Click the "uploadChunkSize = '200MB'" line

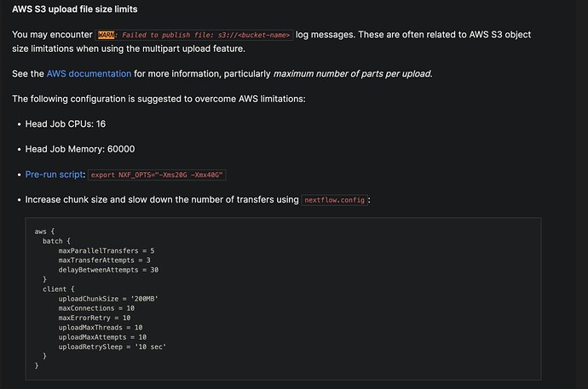(x=108, y=299)
